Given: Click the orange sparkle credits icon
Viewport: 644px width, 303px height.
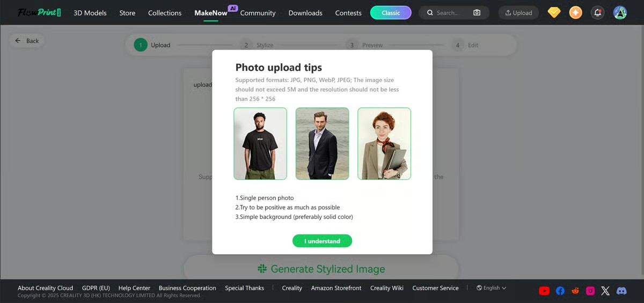Looking at the screenshot, I should [x=575, y=13].
